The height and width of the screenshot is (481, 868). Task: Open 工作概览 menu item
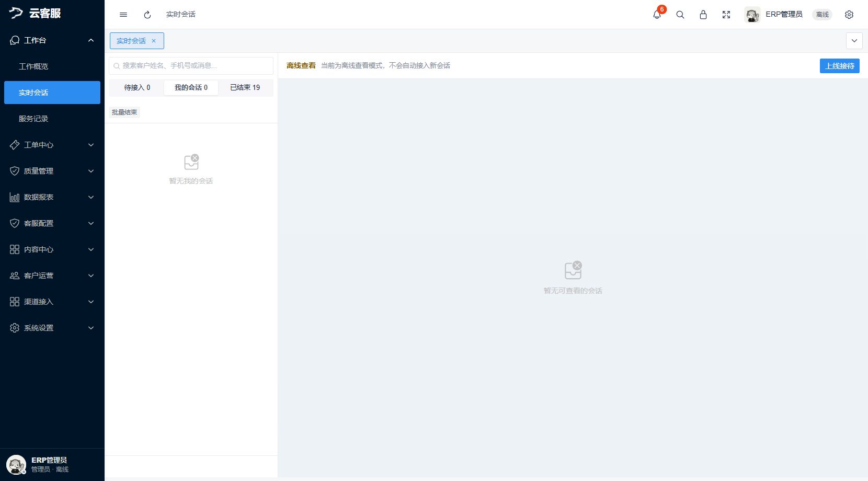[52, 66]
